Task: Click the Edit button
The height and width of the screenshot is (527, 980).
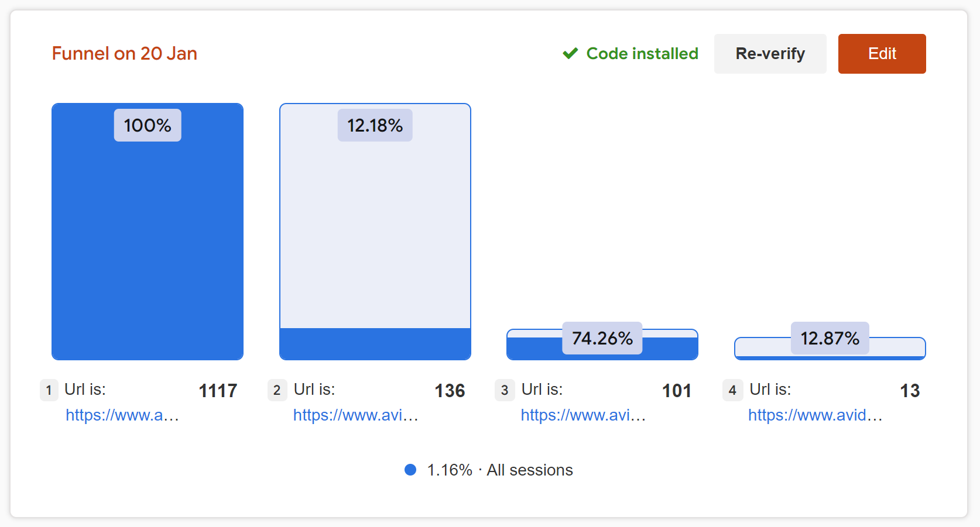Action: point(882,53)
